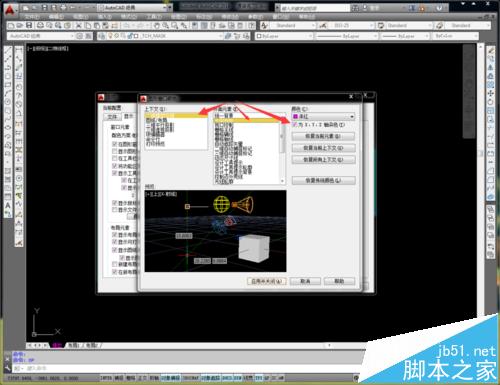Toggle '新建布局…' checkbox in Options dialog
Image resolution: width=500 pixels, height=385 pixels.
point(115,264)
